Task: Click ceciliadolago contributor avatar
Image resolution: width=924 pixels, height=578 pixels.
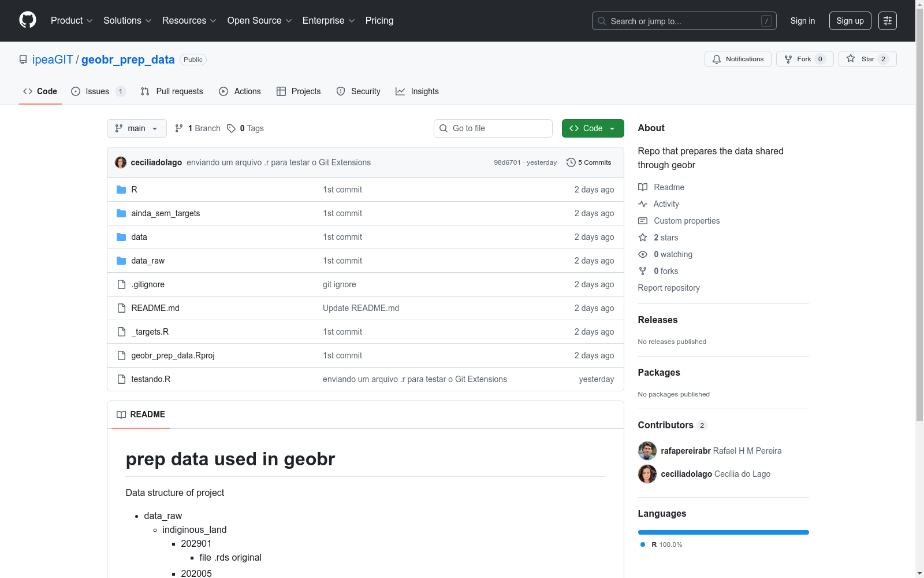Action: click(x=647, y=474)
